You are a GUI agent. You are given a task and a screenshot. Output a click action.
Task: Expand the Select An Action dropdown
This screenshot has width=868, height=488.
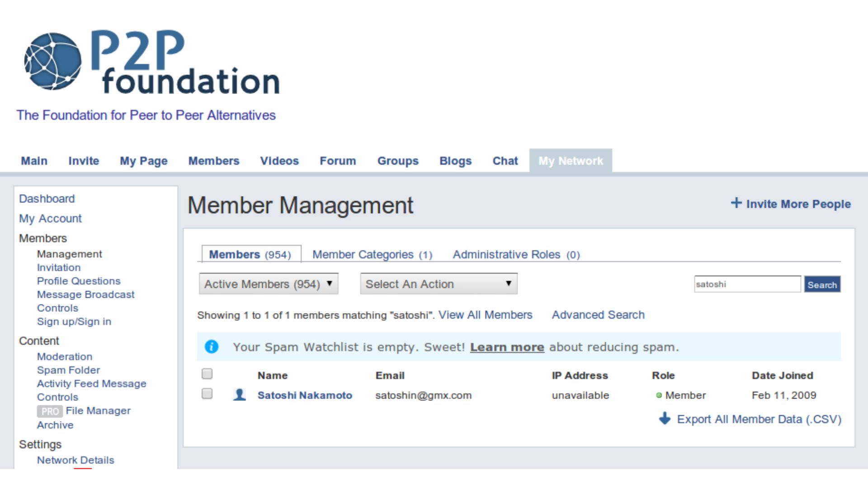(x=439, y=284)
